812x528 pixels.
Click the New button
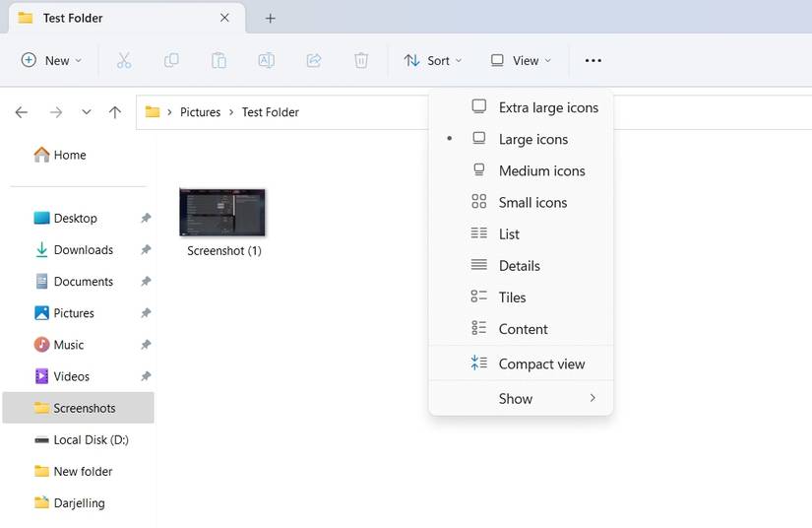(x=51, y=60)
